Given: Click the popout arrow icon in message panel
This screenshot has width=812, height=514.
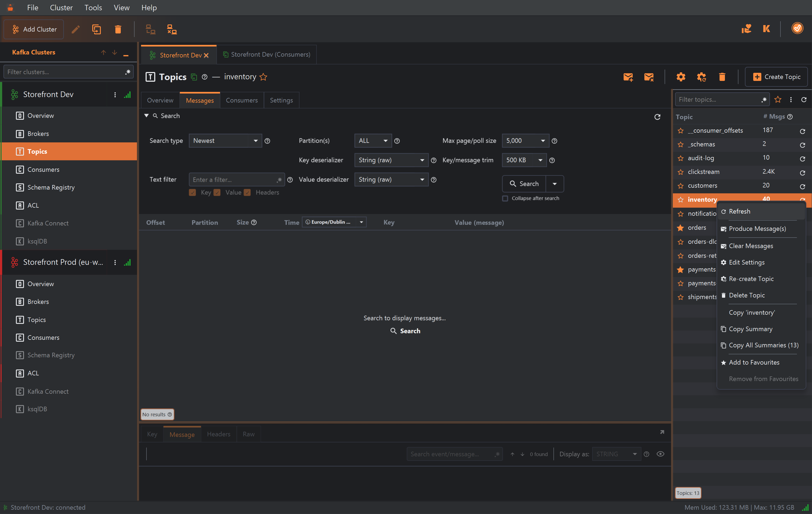Looking at the screenshot, I should pyautogui.click(x=662, y=432).
